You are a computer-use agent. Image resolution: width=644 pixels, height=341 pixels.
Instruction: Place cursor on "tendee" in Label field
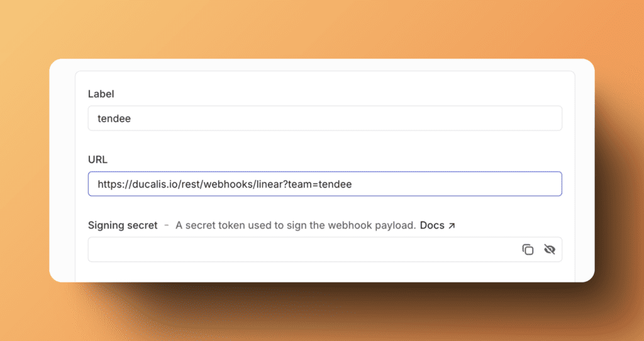click(x=114, y=118)
